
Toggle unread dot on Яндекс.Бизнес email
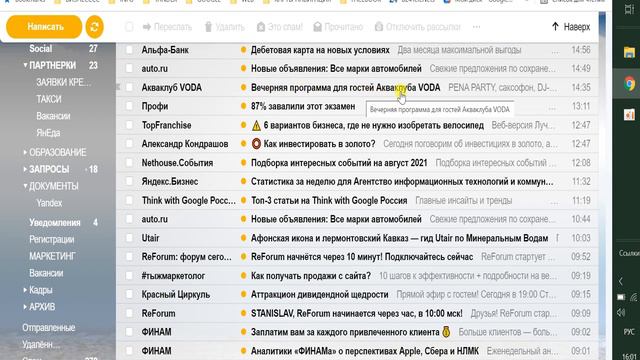click(x=243, y=182)
